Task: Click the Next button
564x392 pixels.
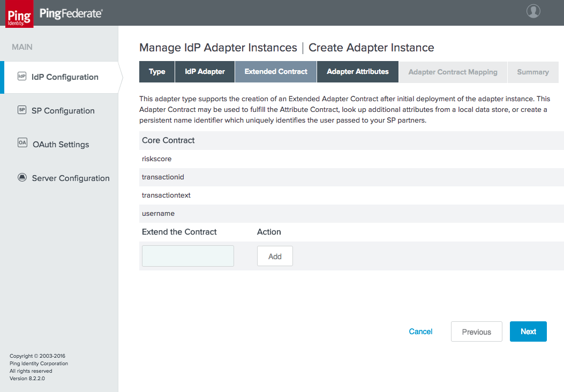Action: pos(528,331)
